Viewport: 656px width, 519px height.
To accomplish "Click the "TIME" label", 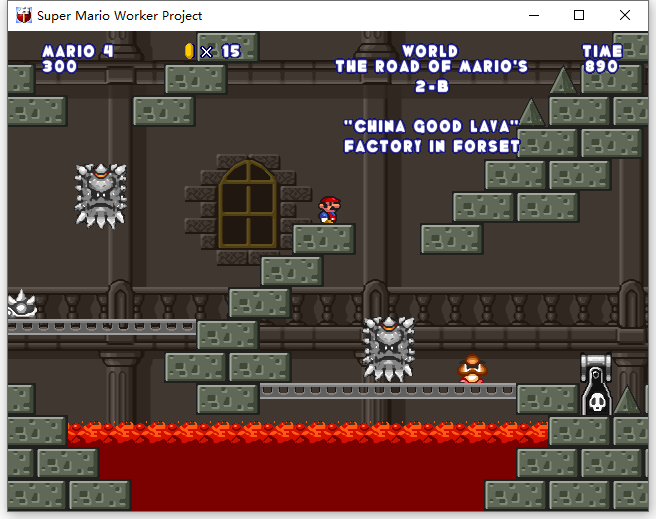I will coord(602,51).
